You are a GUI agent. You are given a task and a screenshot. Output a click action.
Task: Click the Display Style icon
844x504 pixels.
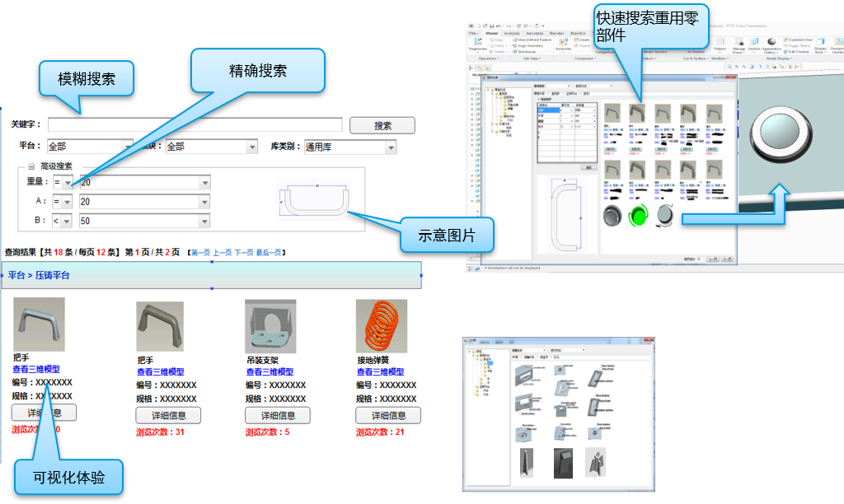pyautogui.click(x=820, y=43)
